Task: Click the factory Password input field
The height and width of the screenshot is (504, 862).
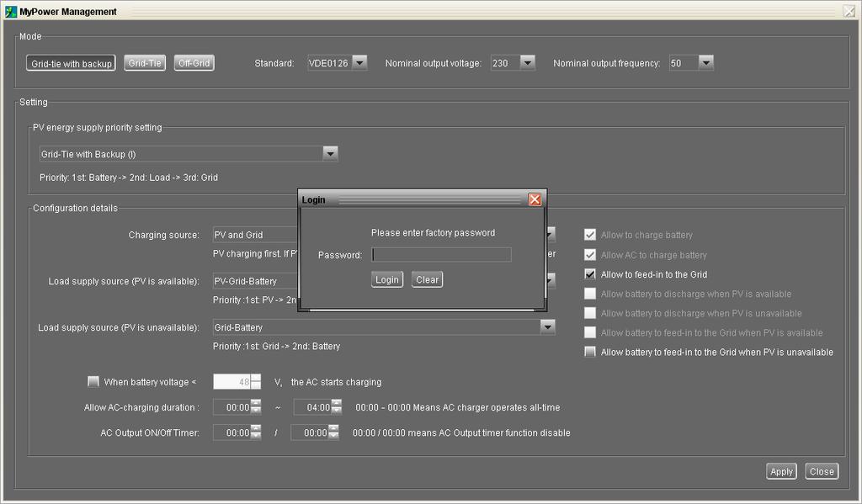Action: pos(441,254)
